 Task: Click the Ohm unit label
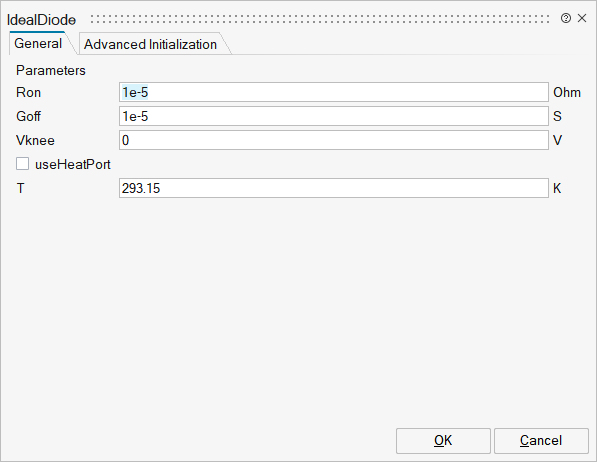(x=567, y=93)
